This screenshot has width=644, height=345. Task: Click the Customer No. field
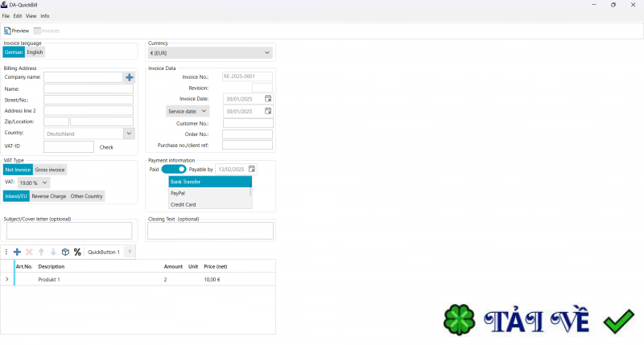pos(248,123)
